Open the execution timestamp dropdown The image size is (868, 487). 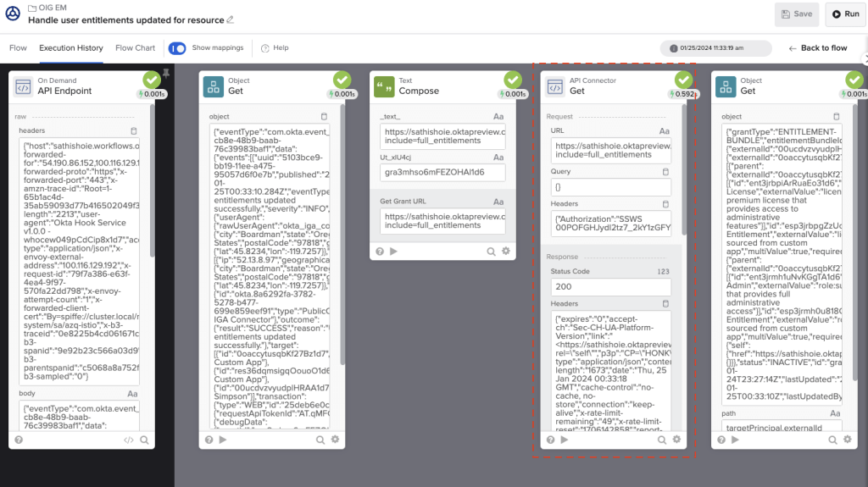tap(715, 48)
